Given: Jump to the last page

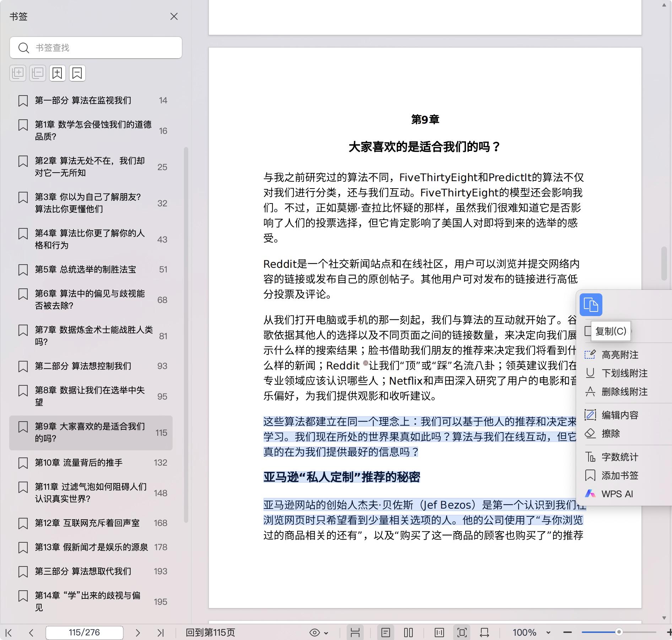Looking at the screenshot, I should (x=161, y=632).
